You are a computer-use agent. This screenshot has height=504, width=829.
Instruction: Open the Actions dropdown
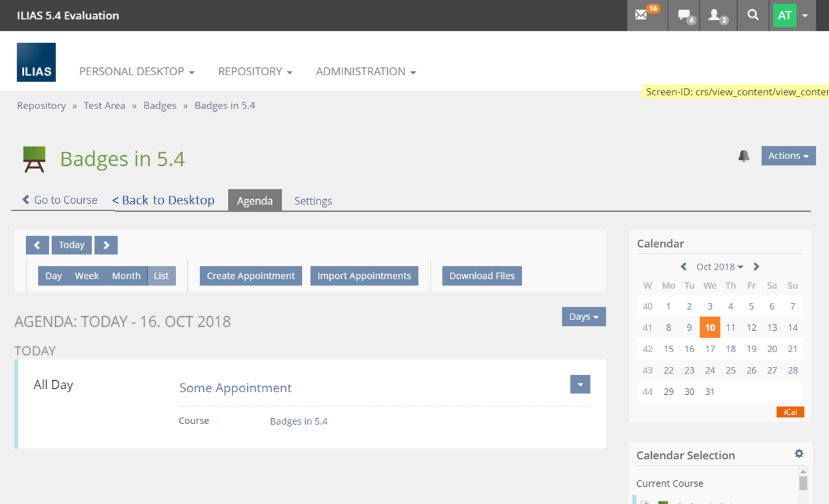tap(788, 156)
